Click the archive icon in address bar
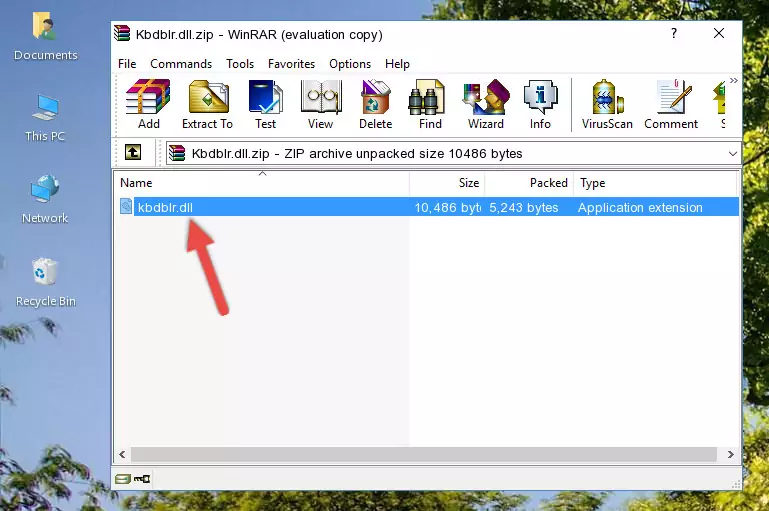 coord(177,153)
